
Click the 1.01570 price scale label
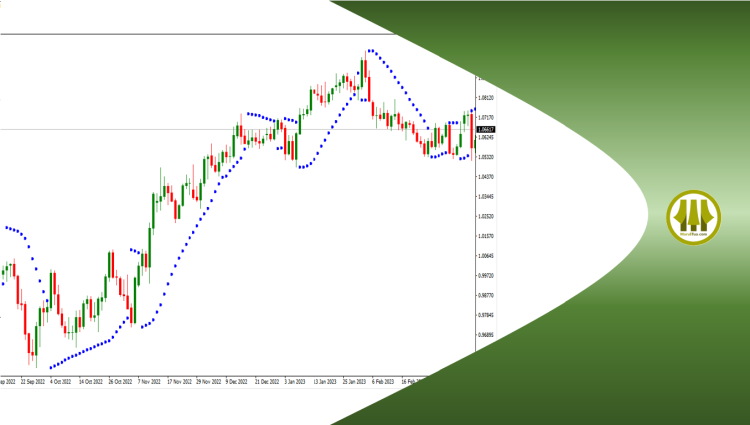(486, 236)
